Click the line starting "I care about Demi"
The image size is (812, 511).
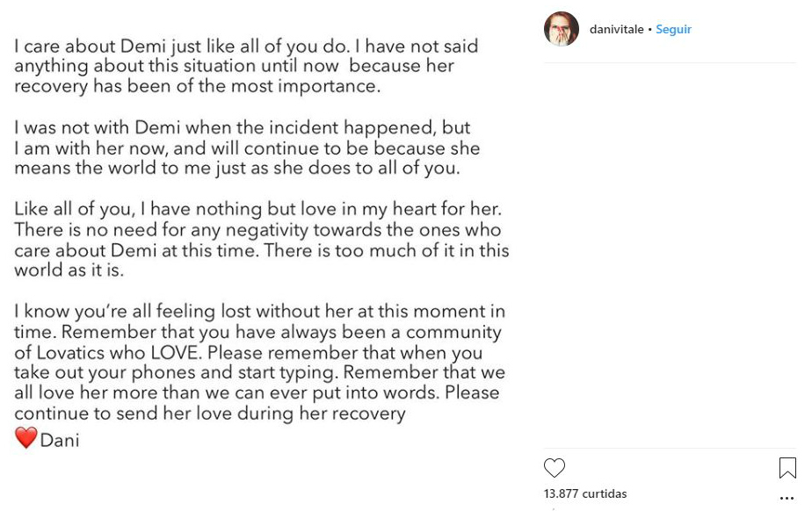pos(246,47)
